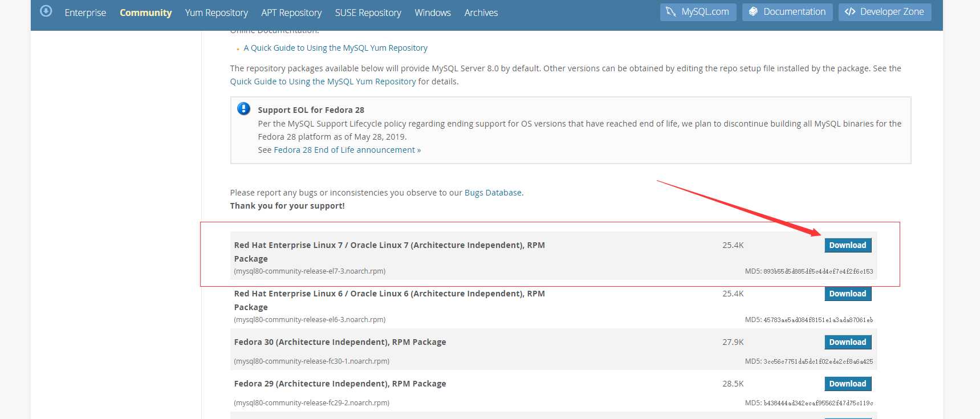This screenshot has width=980, height=419.
Task: Download Red Hat Enterprise Linux 6 RPM package
Action: point(848,294)
